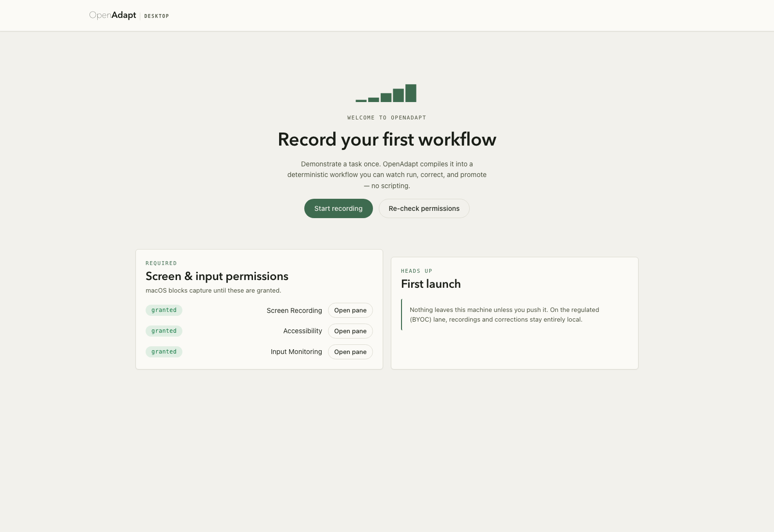
Task: Click the 'Accessibility' label
Action: pyautogui.click(x=303, y=331)
